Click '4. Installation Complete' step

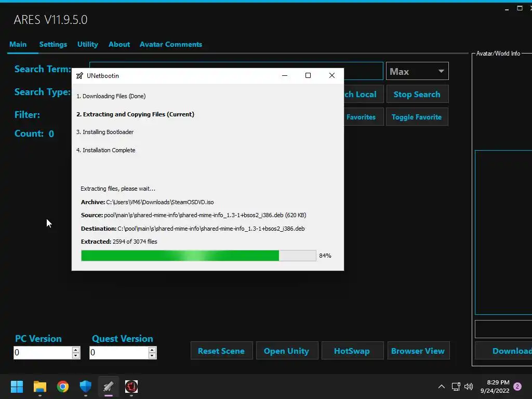tap(106, 150)
